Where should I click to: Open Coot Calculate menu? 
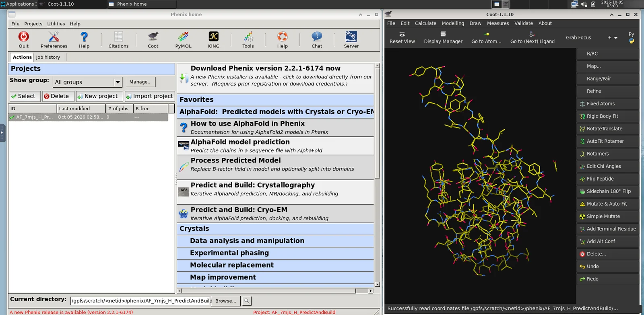click(x=425, y=23)
